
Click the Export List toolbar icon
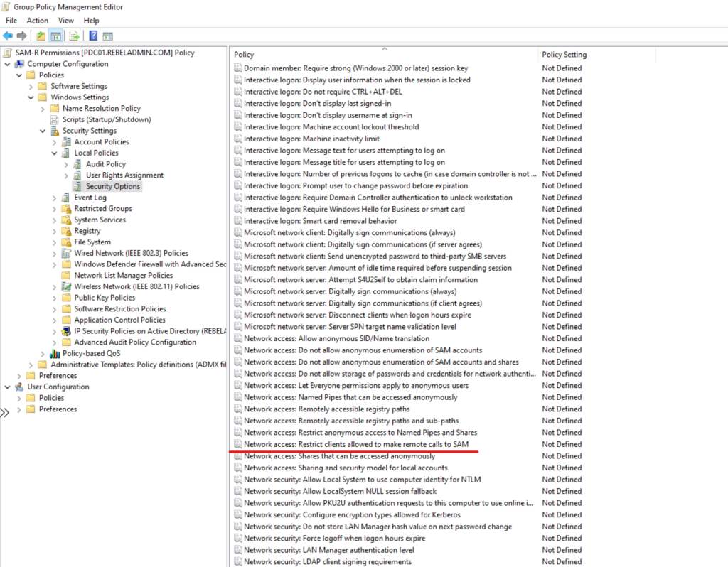[x=73, y=35]
